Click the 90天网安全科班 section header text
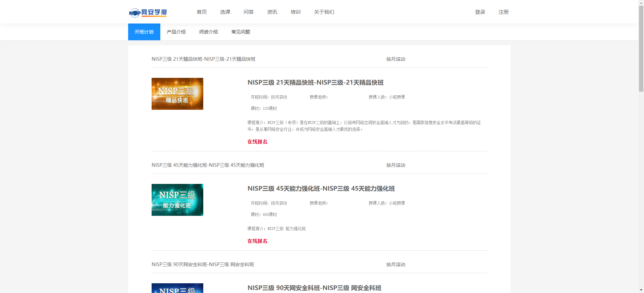 pyautogui.click(x=203, y=264)
